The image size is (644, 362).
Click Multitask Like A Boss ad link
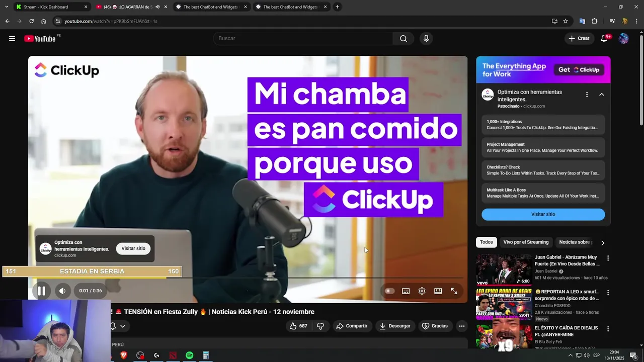tap(543, 193)
